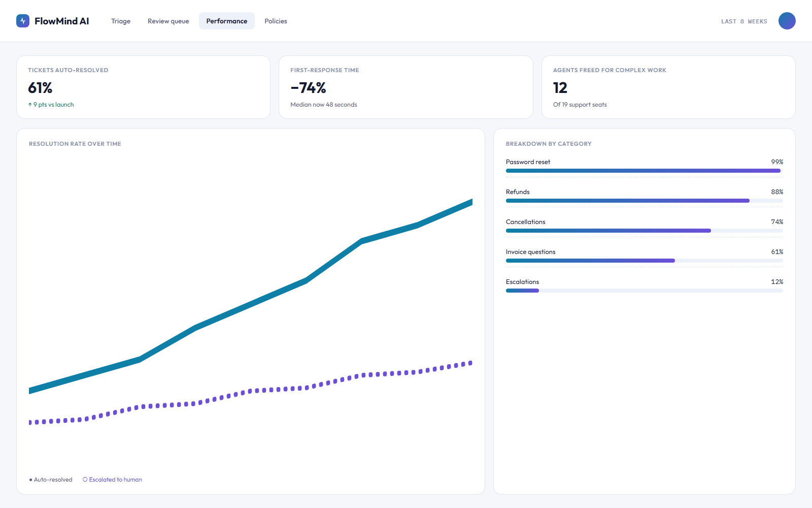The width and height of the screenshot is (812, 508).
Task: Click the Cancellations progress bar
Action: click(644, 231)
